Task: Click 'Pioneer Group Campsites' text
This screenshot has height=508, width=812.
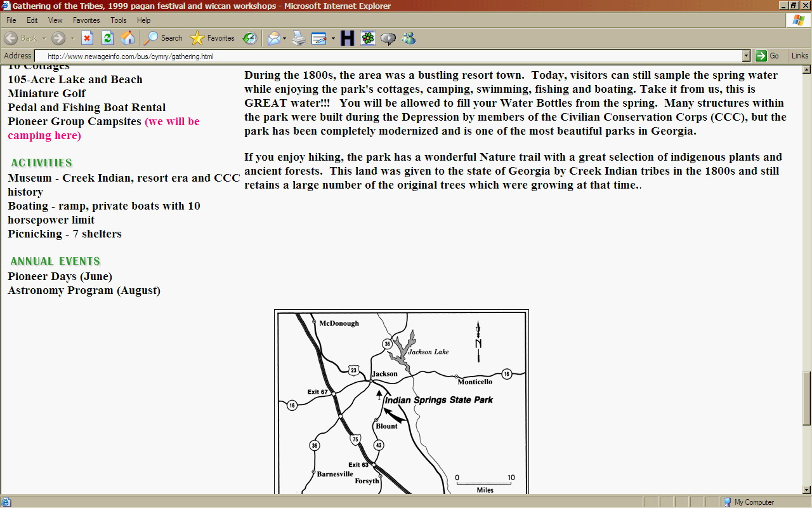Action: point(74,121)
